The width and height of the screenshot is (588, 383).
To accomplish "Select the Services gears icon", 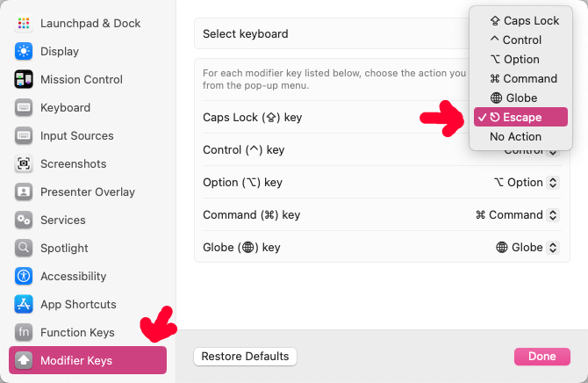I will pos(24,220).
